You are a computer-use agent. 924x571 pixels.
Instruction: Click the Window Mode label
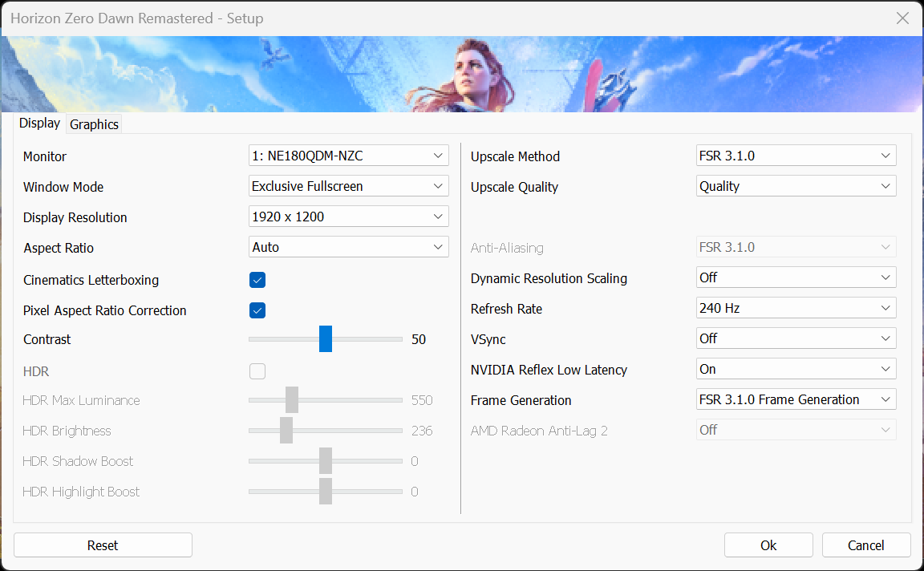coord(63,188)
